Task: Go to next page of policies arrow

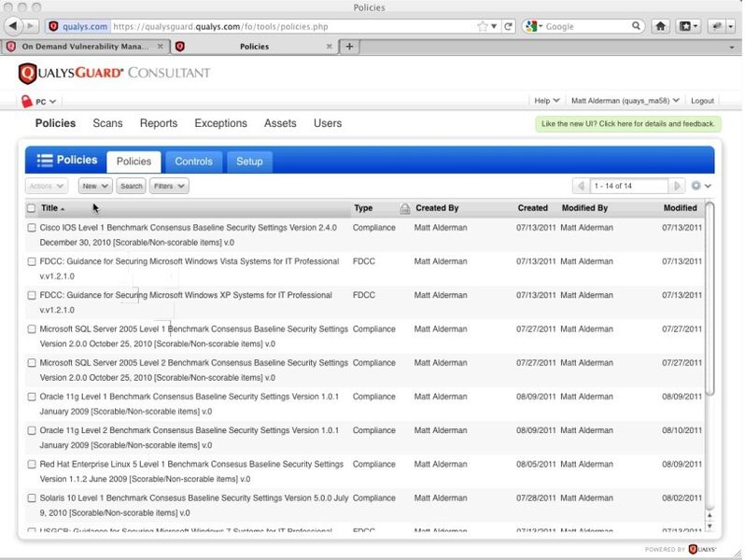Action: [x=678, y=186]
